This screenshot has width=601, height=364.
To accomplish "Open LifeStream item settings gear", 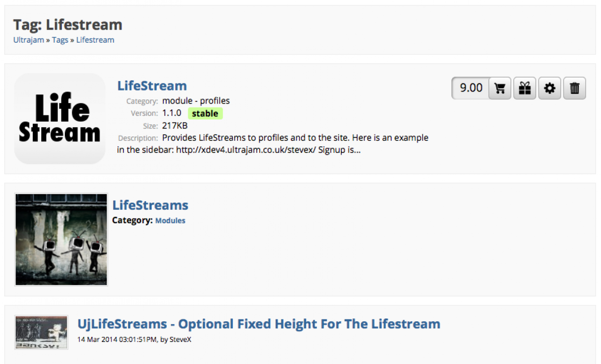I will click(x=550, y=88).
